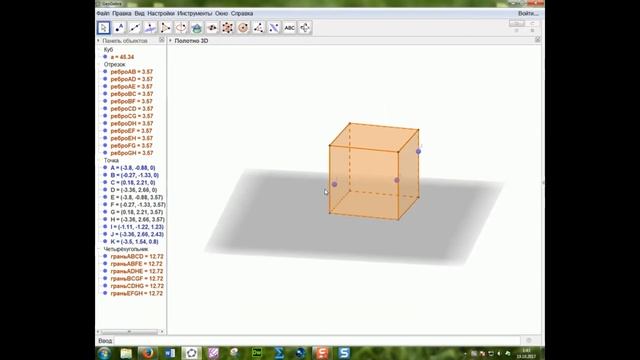
Task: Toggle visibility of реброAB segment
Action: (105, 72)
